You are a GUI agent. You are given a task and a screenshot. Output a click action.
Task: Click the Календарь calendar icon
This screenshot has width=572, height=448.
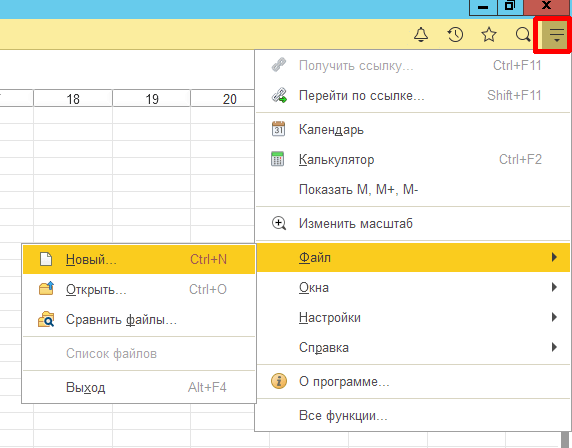click(278, 129)
